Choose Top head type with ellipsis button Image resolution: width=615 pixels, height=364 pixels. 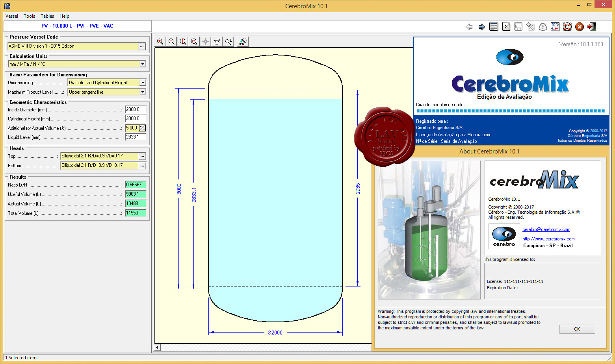142,156
